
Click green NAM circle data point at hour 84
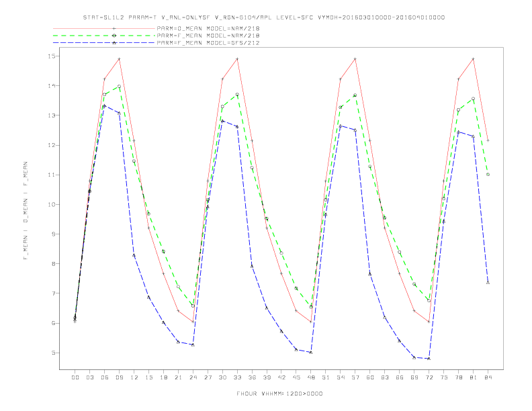[x=488, y=175]
